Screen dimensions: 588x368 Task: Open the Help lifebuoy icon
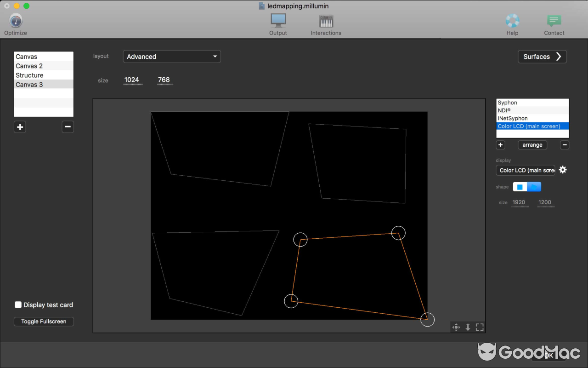(x=512, y=21)
